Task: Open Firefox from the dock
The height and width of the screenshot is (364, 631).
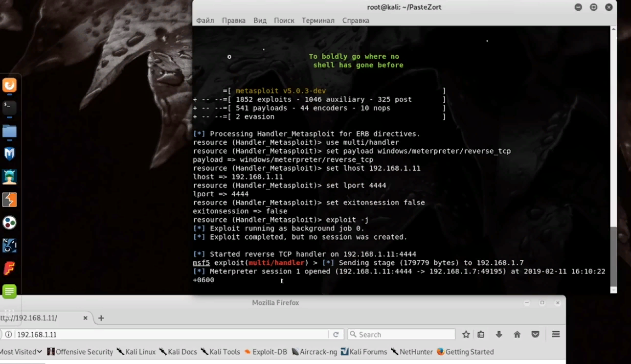Action: pyautogui.click(x=9, y=85)
